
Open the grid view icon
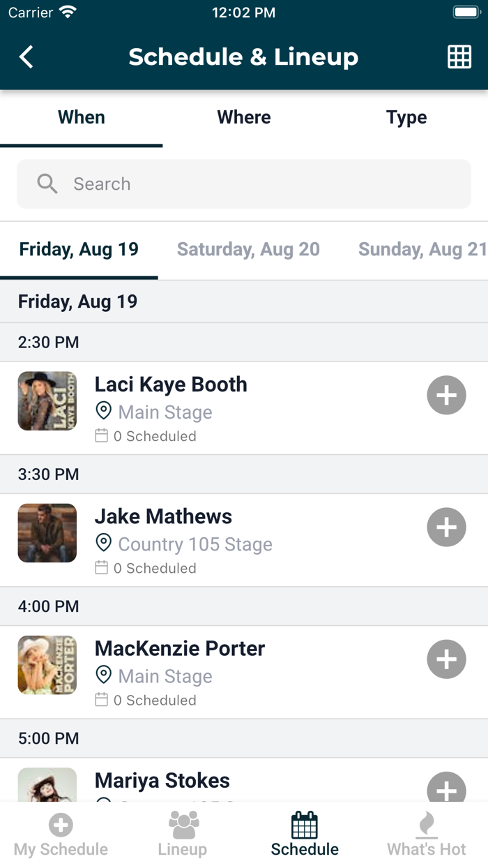459,57
